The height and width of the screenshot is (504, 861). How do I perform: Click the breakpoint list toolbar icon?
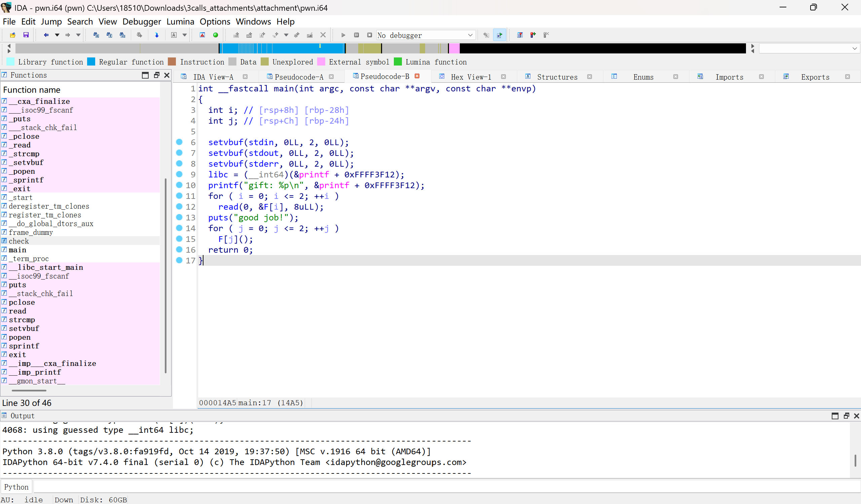click(x=520, y=35)
